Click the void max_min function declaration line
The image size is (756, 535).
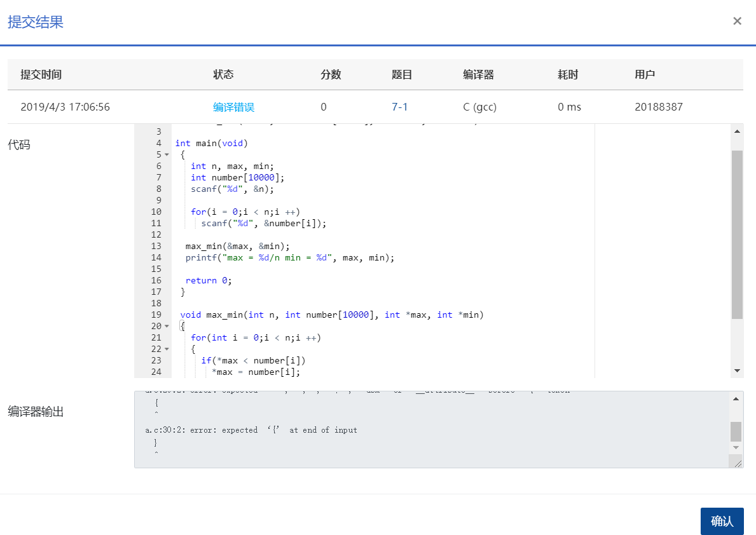coord(332,315)
